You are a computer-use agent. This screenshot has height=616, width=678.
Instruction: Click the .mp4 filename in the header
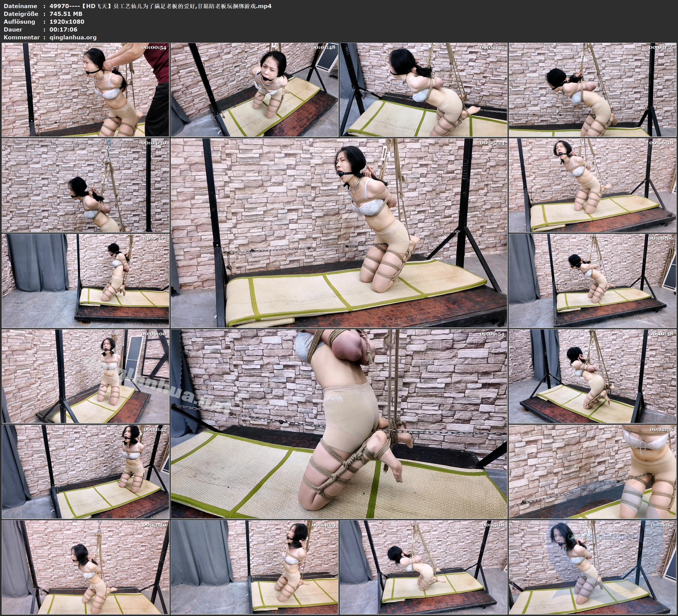coord(160,6)
